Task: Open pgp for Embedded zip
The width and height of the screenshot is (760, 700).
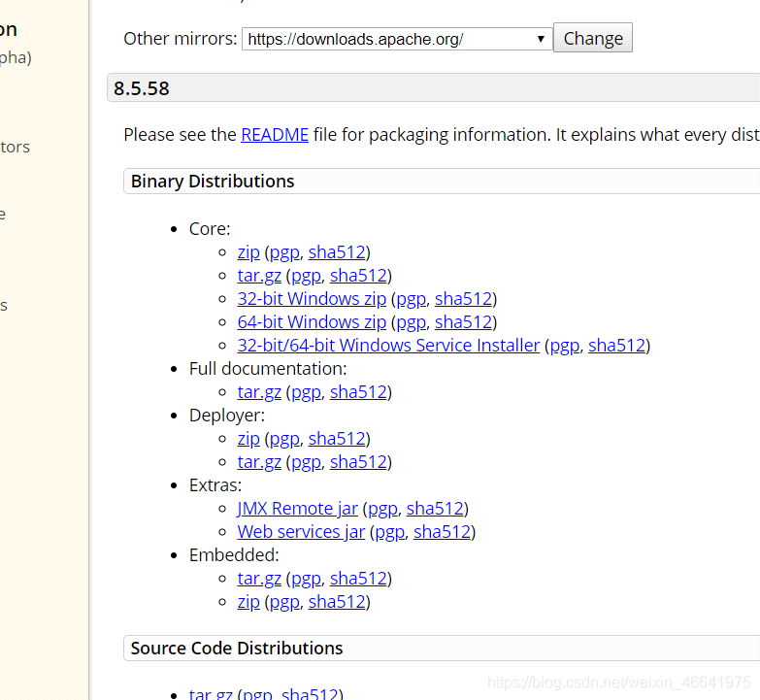Action: click(x=284, y=602)
